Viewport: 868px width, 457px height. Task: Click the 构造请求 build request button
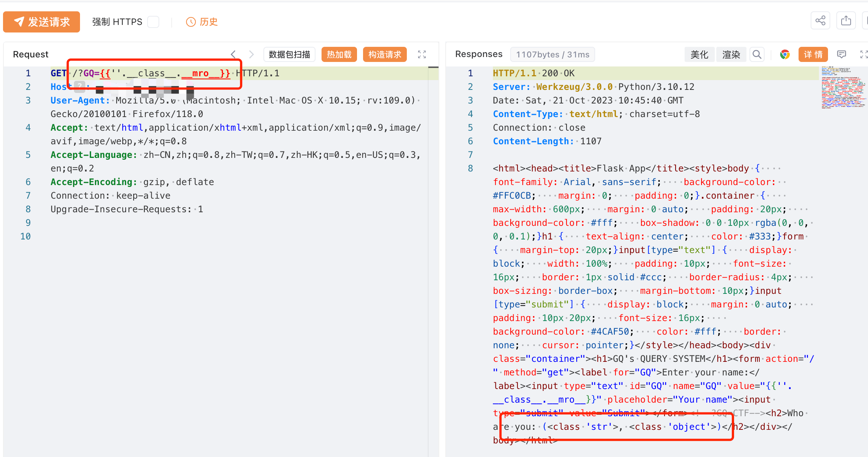pos(385,54)
